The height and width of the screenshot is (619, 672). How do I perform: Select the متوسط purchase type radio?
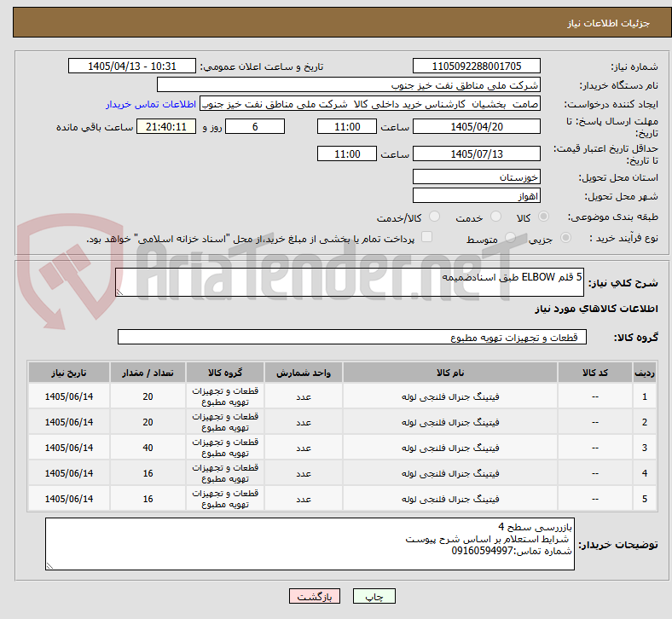click(x=510, y=237)
